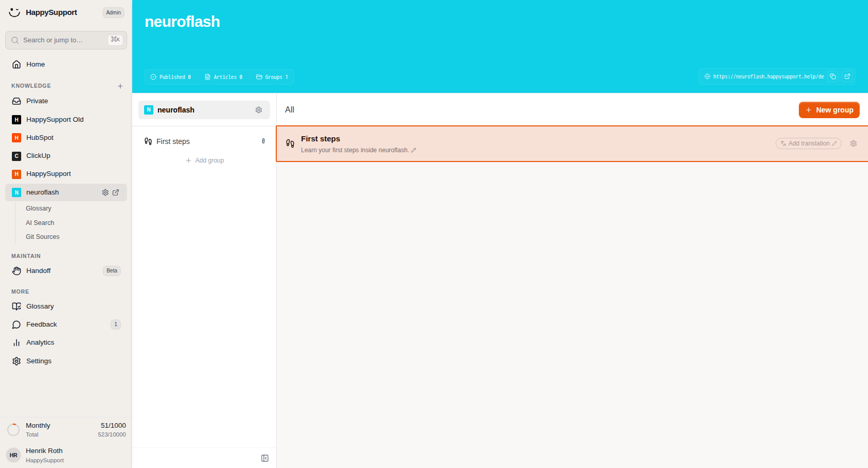This screenshot has width=868, height=468.
Task: Open AI Search under neuroflash
Action: click(x=40, y=223)
